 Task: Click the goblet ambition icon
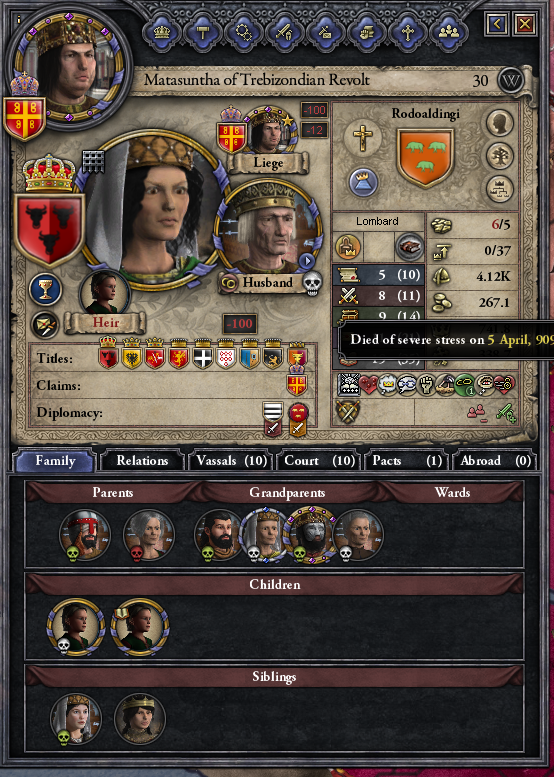pyautogui.click(x=45, y=289)
